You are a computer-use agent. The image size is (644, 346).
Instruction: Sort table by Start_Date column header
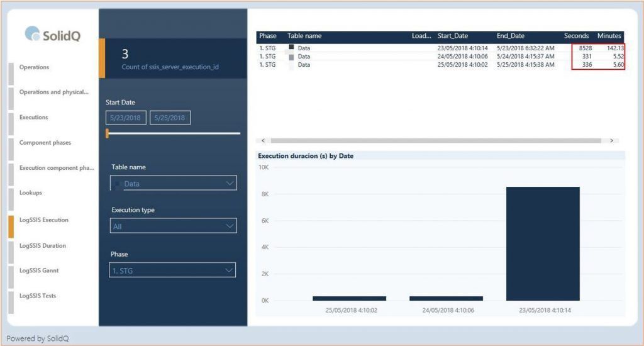click(453, 36)
